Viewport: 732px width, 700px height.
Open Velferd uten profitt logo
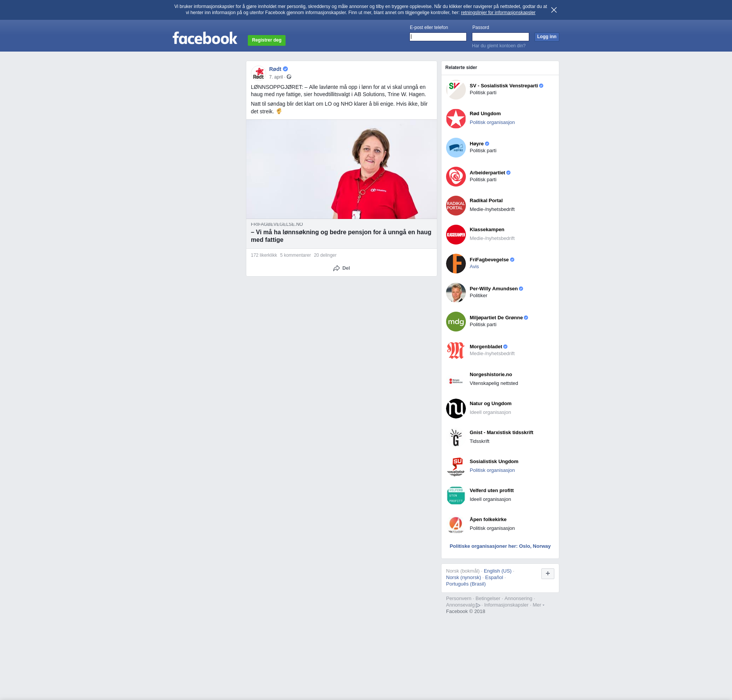click(456, 496)
